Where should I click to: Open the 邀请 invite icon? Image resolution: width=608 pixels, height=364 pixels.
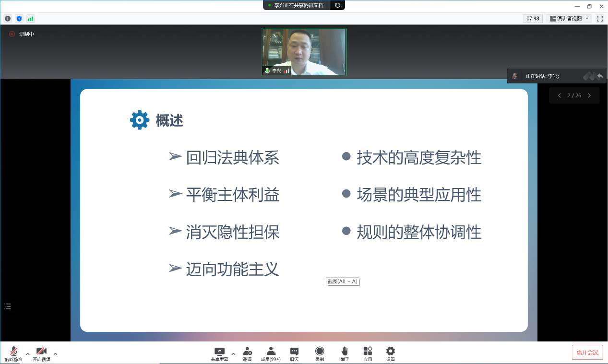(247, 353)
